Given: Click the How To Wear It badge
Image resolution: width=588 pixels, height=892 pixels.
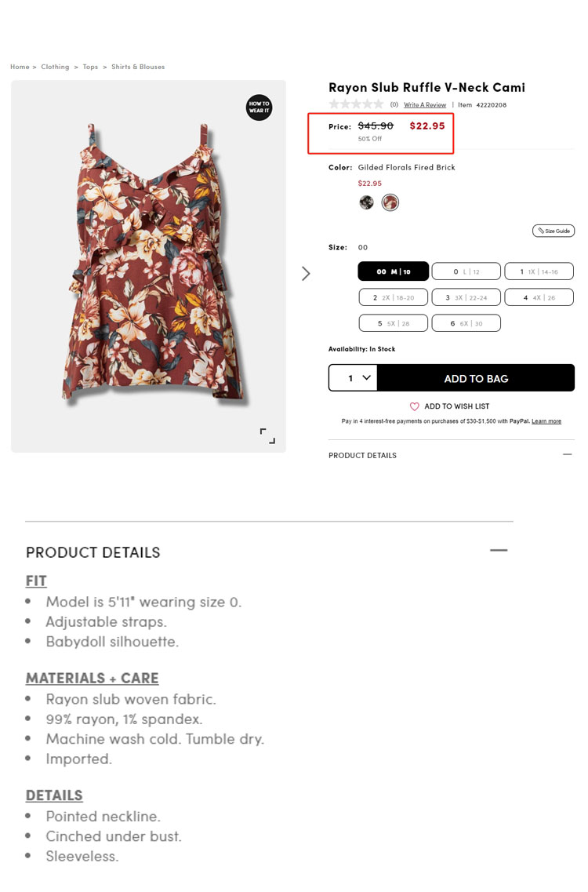Looking at the screenshot, I should [259, 107].
